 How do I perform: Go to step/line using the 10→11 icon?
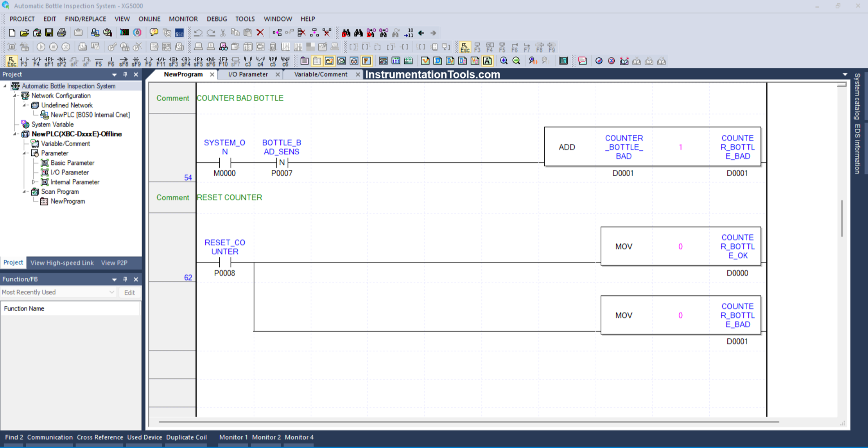coord(409,33)
